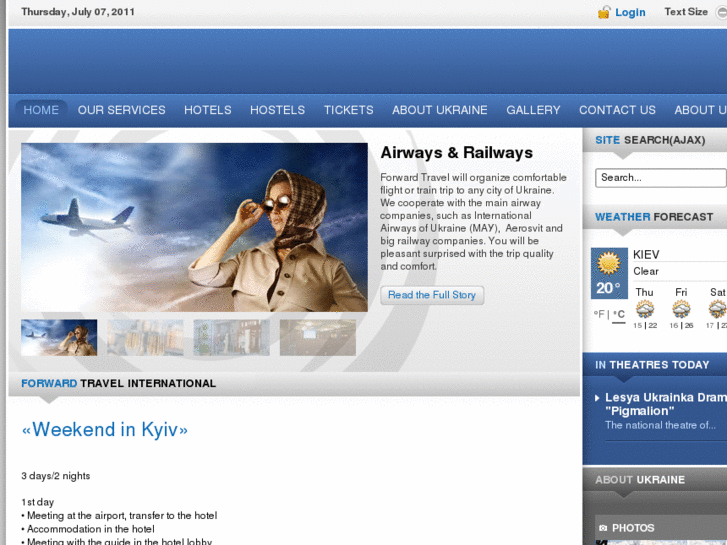The width and height of the screenshot is (727, 545).
Task: Click the PHOTOS camera icon
Action: (603, 528)
